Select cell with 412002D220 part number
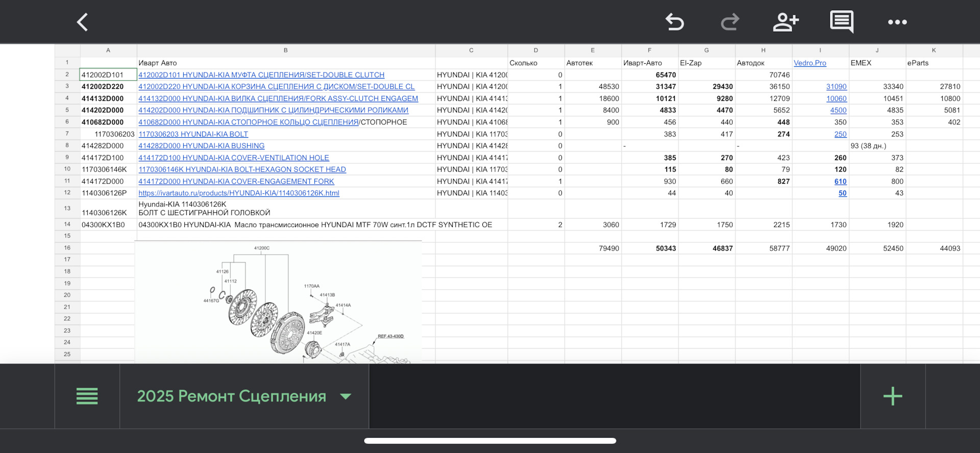 click(108, 87)
